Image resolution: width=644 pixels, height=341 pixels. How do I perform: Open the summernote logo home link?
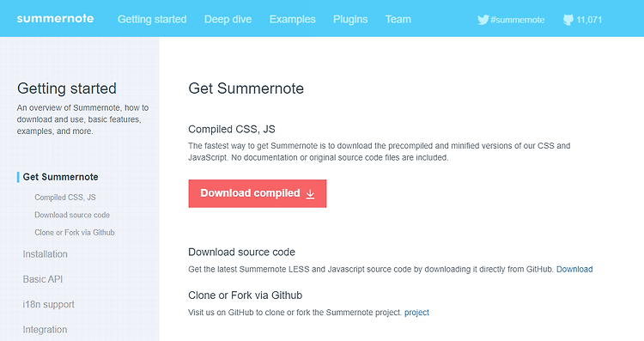tap(56, 19)
